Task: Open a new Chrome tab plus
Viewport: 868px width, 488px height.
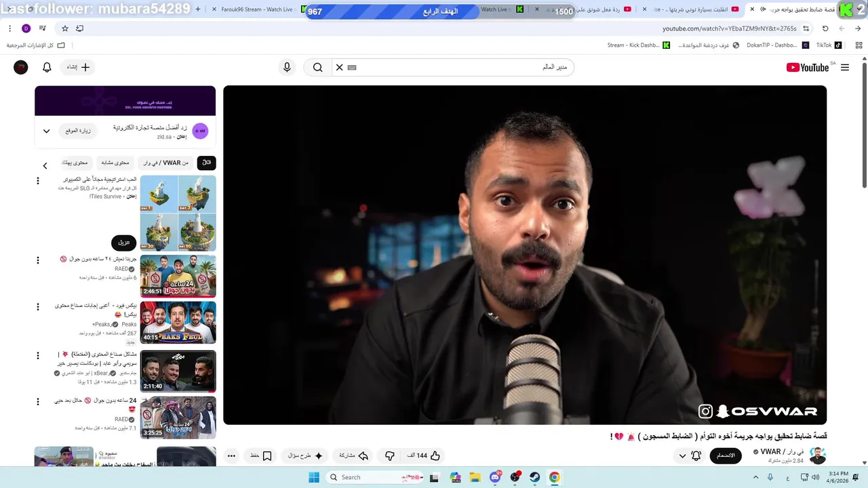Action: pos(198,9)
